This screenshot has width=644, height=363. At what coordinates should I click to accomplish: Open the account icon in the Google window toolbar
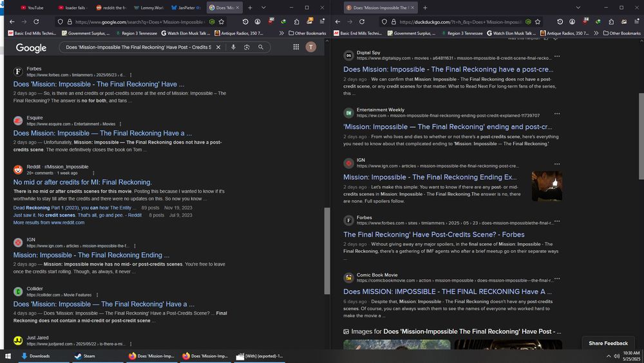pyautogui.click(x=258, y=21)
